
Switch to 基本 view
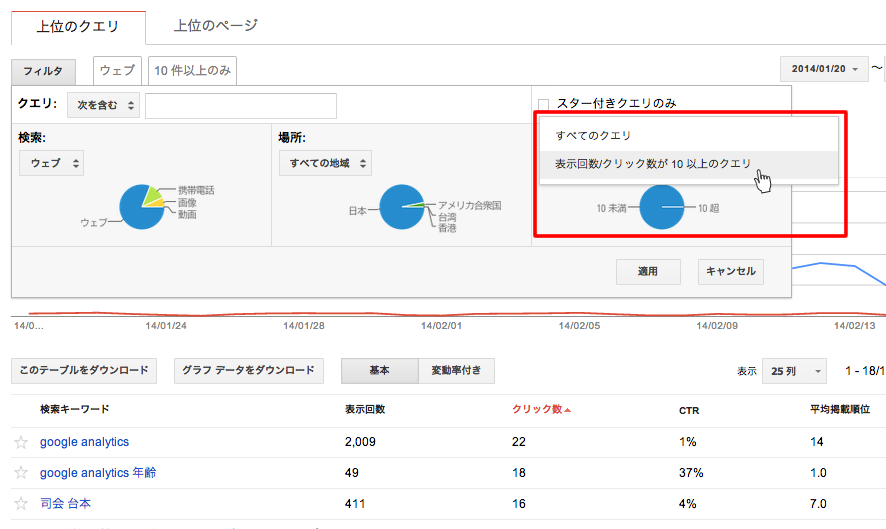pos(379,371)
